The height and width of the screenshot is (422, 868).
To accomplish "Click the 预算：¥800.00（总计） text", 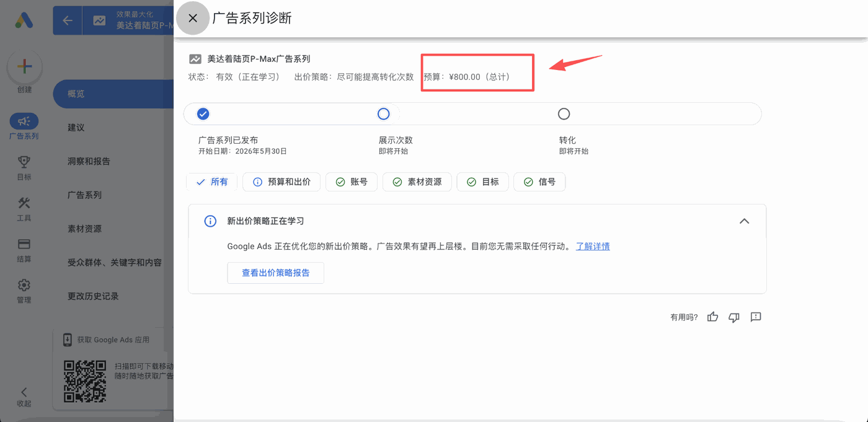I will click(466, 77).
